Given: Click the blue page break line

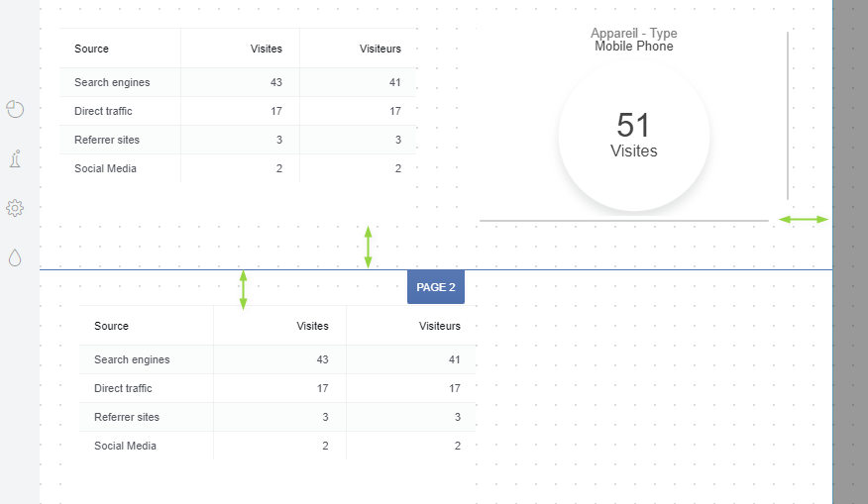Looking at the screenshot, I should pos(595,269).
